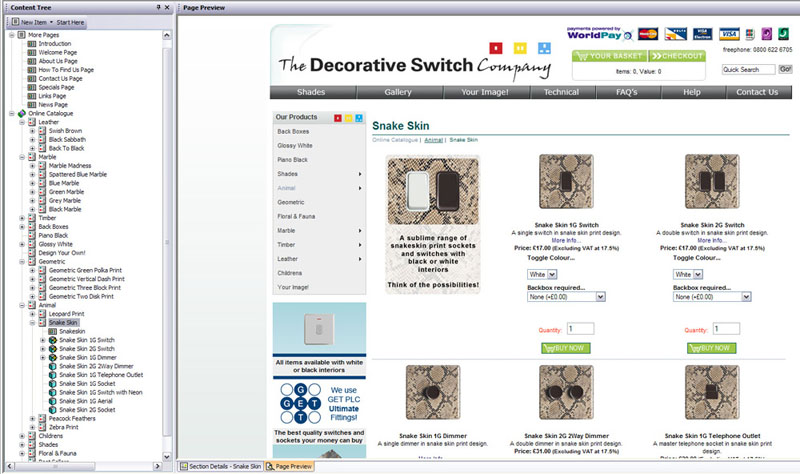Click the Introduction page icon in tree
Viewport: 800px width, 474px height.
[x=32, y=44]
